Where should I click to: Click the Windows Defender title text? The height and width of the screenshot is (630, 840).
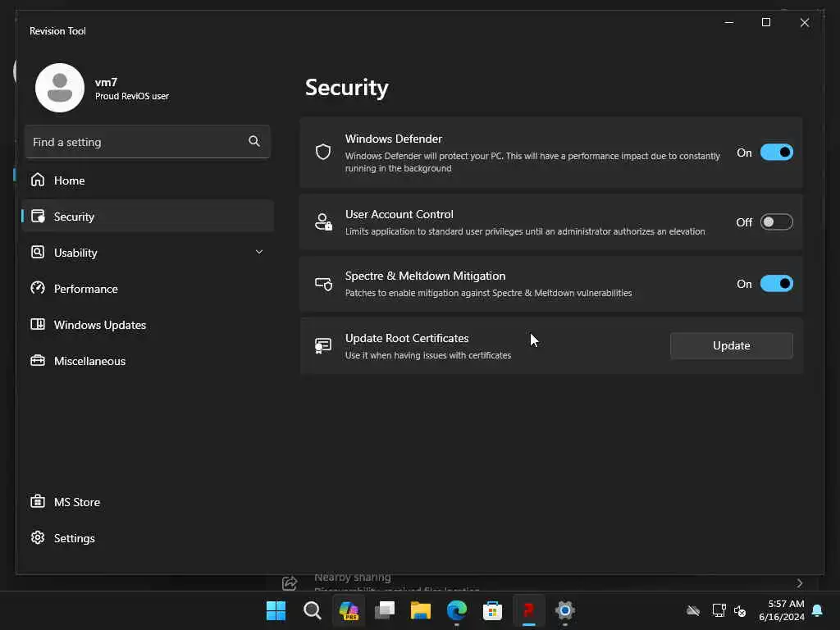click(x=393, y=139)
